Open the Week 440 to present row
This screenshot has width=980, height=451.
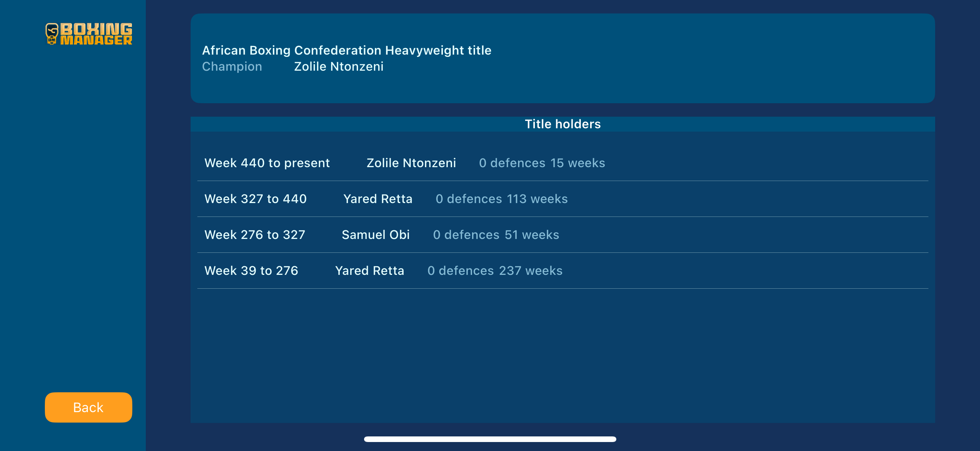tap(563, 163)
